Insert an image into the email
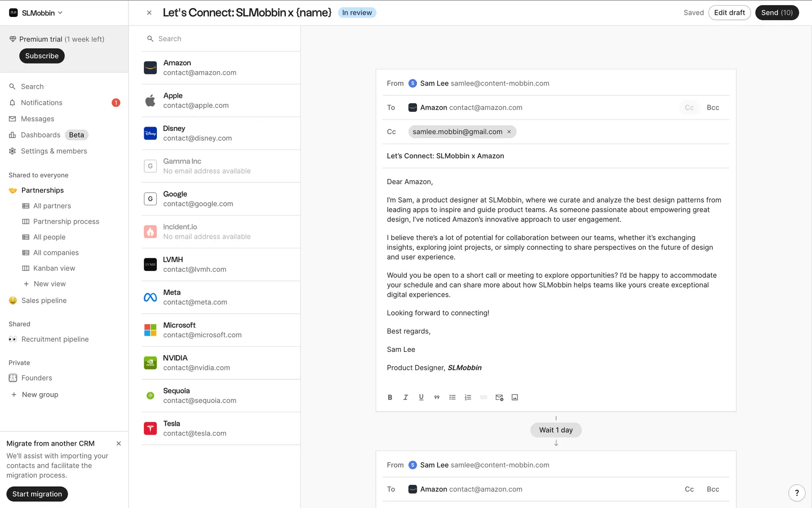The height and width of the screenshot is (508, 812). (x=515, y=397)
